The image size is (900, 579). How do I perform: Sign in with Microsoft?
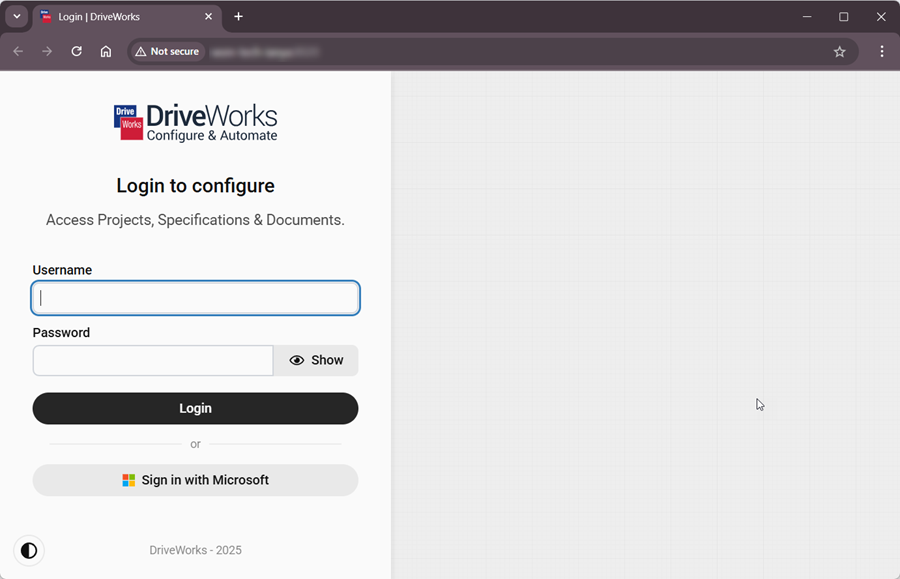coord(195,480)
